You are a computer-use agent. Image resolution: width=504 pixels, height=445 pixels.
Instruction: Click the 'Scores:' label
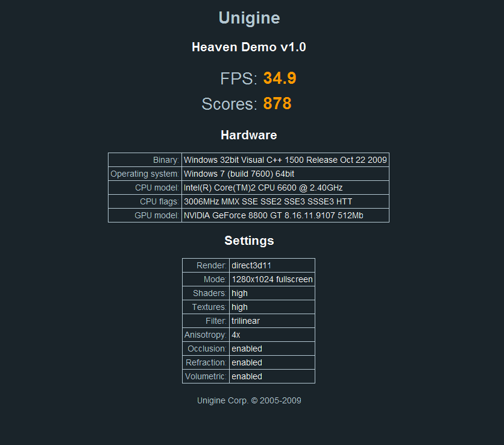pos(230,104)
